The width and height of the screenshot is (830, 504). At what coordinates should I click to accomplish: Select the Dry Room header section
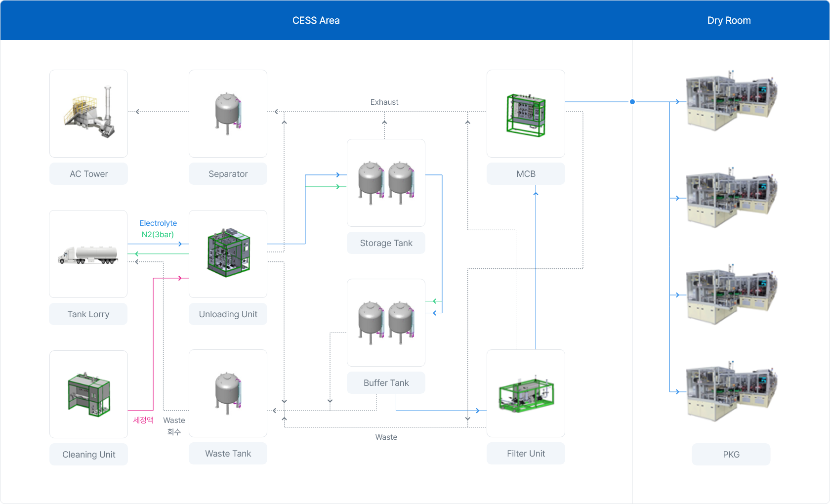pyautogui.click(x=729, y=20)
